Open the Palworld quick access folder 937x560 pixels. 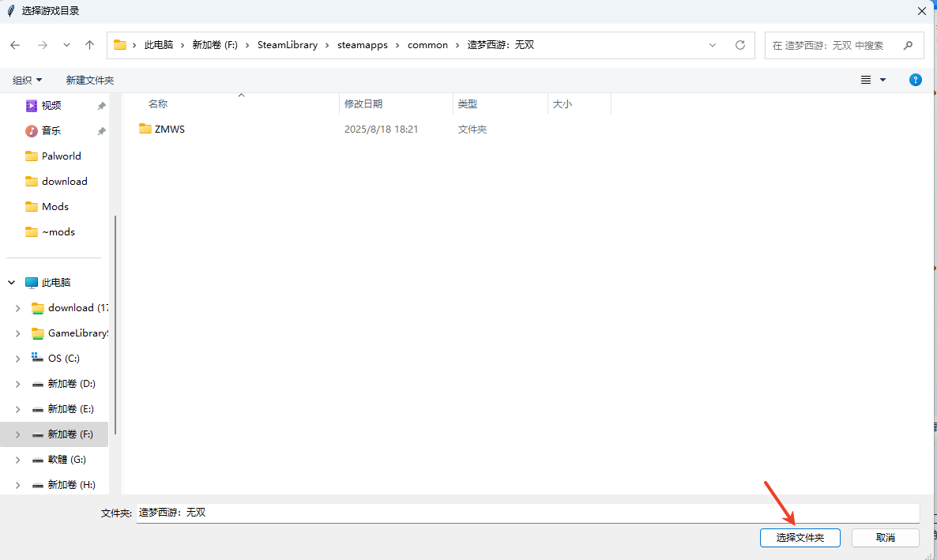(61, 156)
